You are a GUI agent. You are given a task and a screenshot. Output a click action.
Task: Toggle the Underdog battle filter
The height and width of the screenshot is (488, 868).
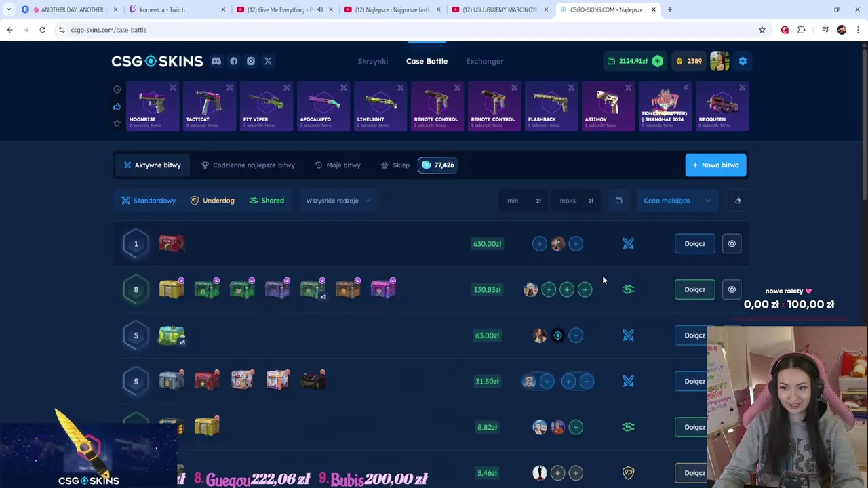click(x=212, y=201)
